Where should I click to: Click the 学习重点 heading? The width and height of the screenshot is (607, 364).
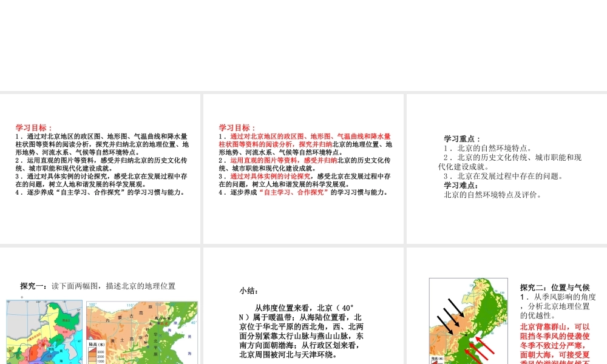point(462,139)
